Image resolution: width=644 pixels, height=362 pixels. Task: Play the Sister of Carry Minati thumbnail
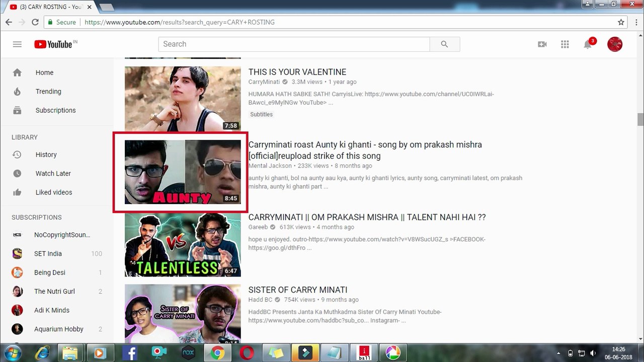click(x=183, y=313)
